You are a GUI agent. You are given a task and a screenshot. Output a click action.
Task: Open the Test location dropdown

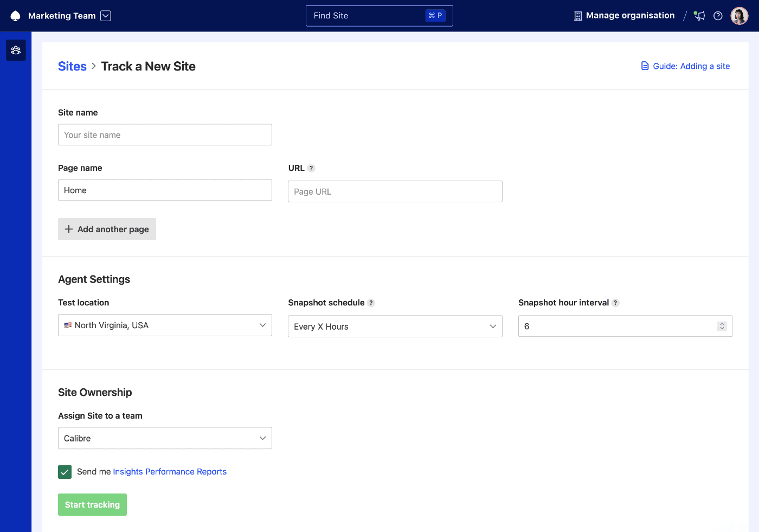coord(165,325)
